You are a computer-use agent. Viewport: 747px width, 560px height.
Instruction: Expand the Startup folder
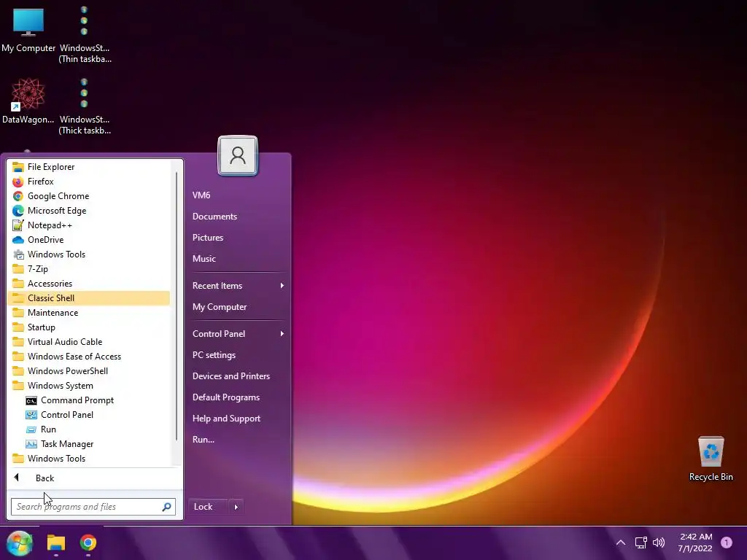[x=89, y=327]
